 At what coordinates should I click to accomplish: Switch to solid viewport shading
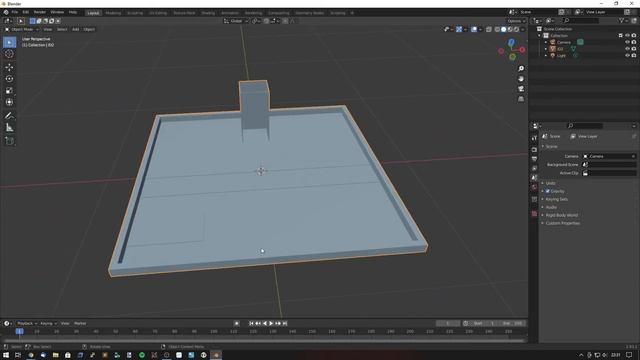(x=504, y=29)
